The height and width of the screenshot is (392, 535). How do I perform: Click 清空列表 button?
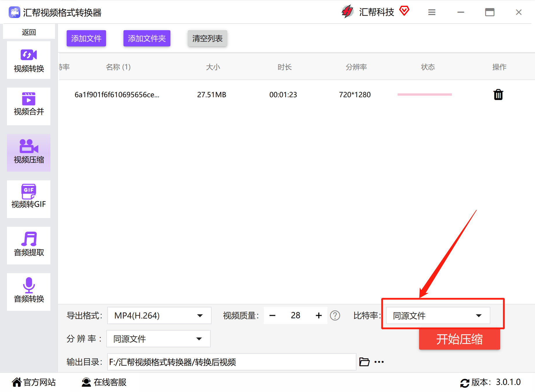(x=208, y=38)
